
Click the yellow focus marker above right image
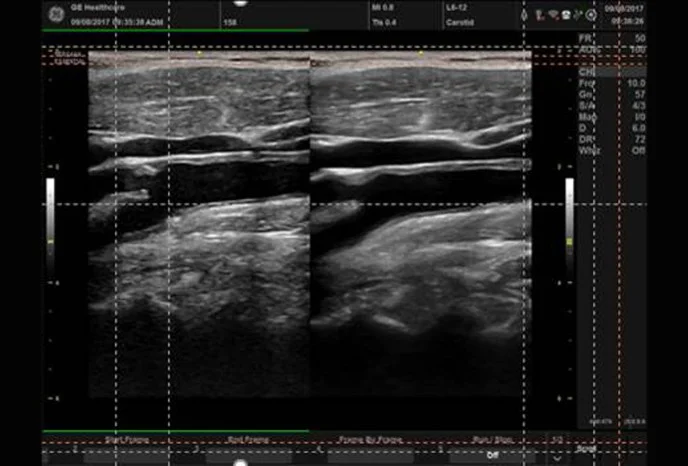tap(421, 53)
